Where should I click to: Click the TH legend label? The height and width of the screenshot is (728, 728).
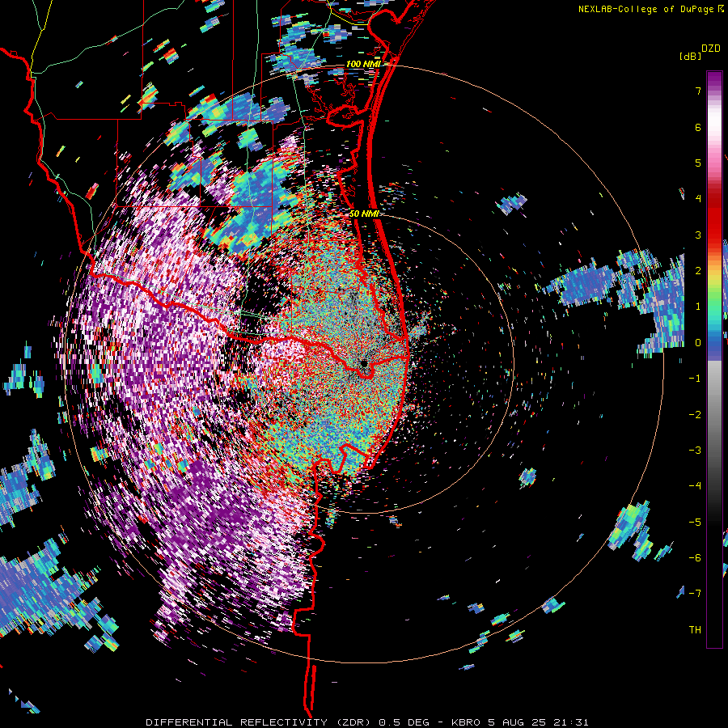[x=695, y=630]
